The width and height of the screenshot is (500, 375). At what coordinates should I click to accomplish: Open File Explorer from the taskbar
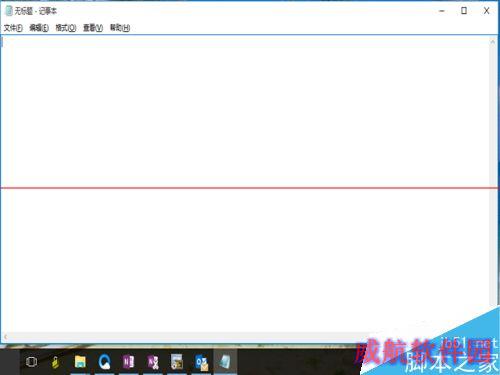click(80, 362)
